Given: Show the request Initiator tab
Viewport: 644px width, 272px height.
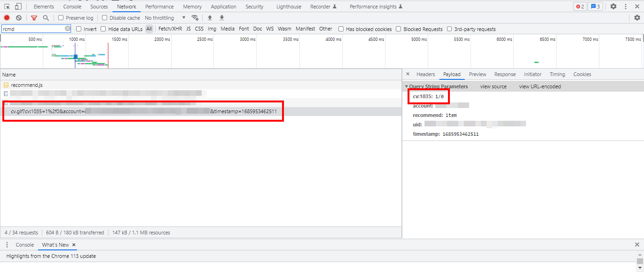Looking at the screenshot, I should (x=533, y=74).
